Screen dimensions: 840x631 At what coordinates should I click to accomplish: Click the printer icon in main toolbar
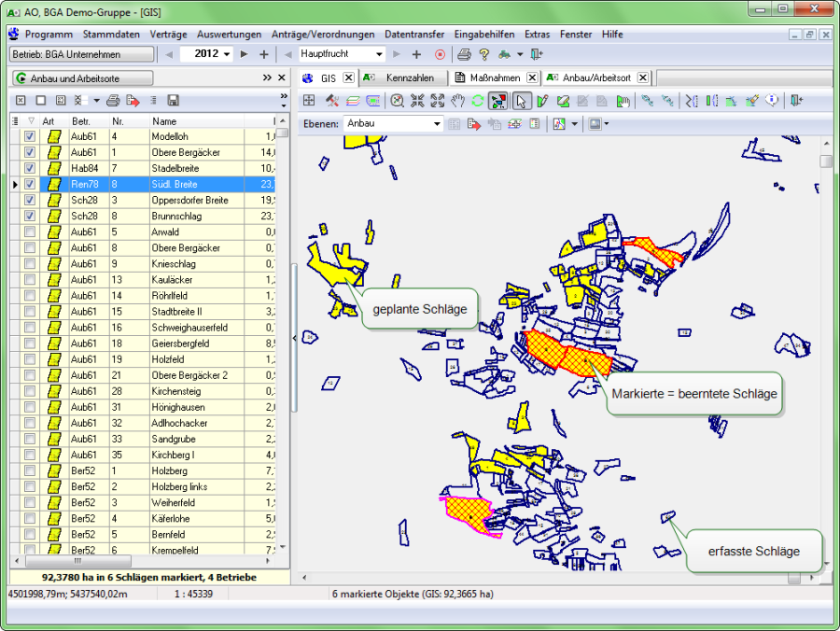click(x=464, y=54)
